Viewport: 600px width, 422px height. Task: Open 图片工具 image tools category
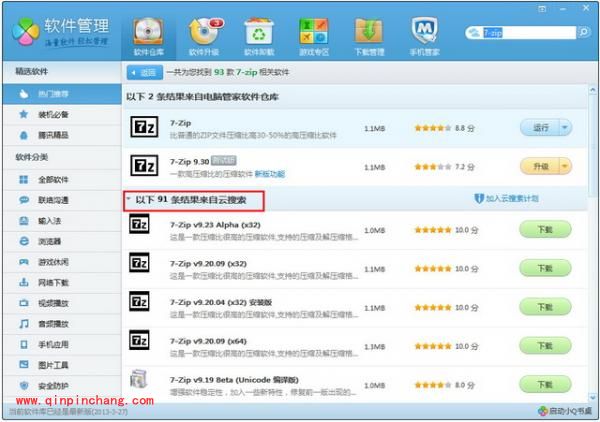[x=62, y=365]
